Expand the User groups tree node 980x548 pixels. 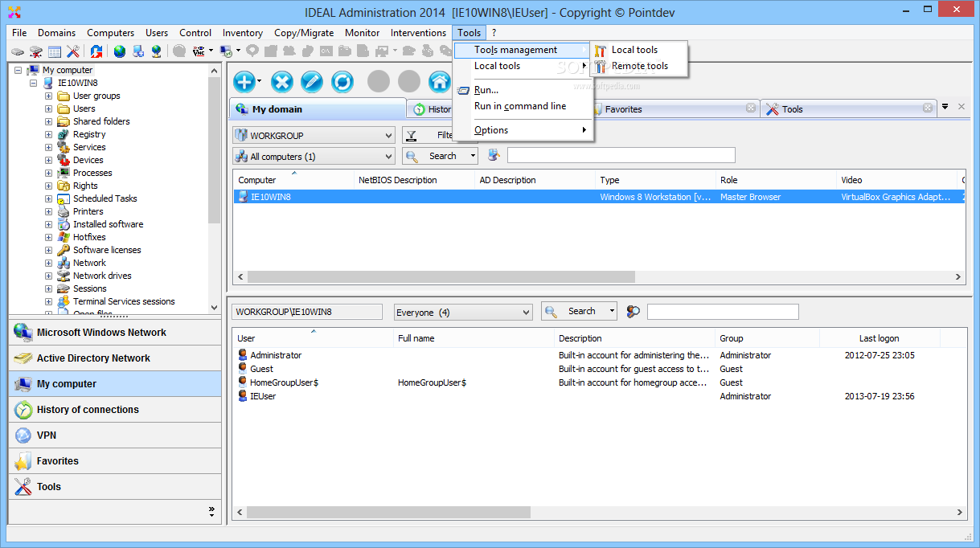tap(48, 96)
